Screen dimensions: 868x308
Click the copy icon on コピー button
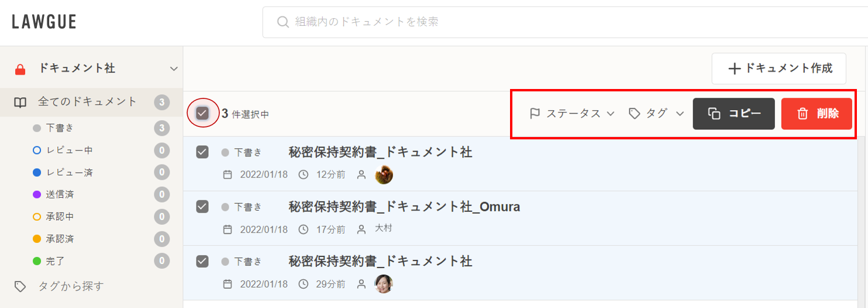point(714,114)
